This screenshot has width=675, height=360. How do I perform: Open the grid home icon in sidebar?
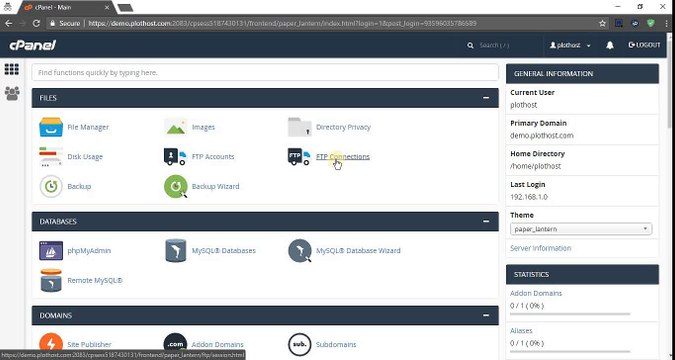tap(12, 69)
